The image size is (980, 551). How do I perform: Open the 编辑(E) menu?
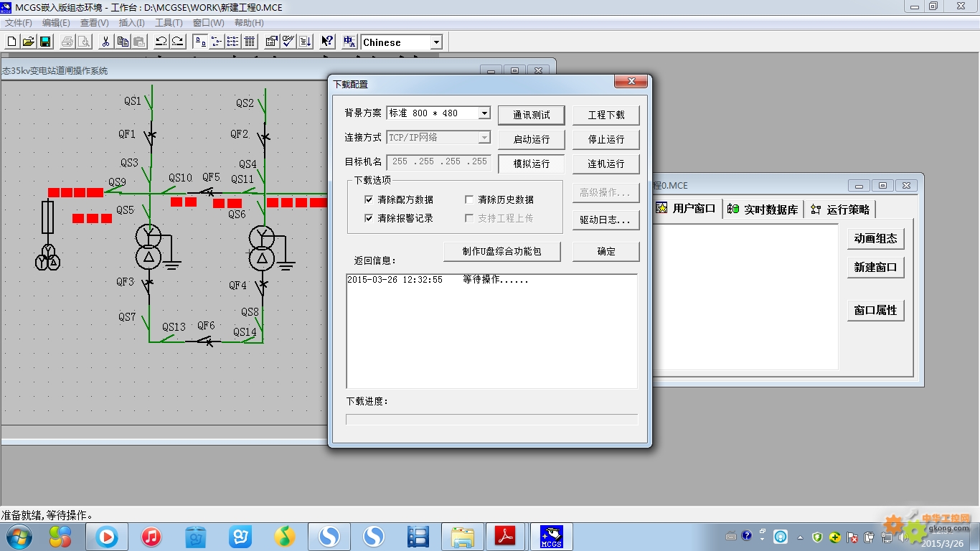[x=56, y=23]
